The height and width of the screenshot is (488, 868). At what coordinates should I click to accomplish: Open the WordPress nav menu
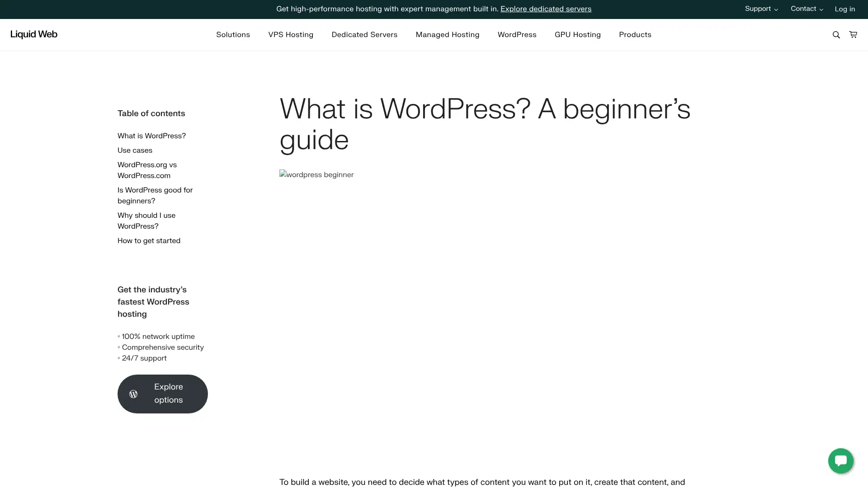pyautogui.click(x=517, y=35)
